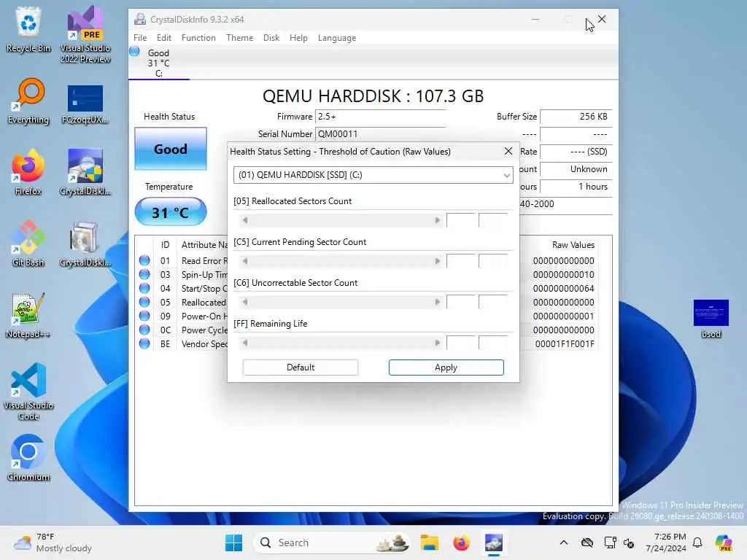Click left arrow of Reallocated Sectors slider
747x560 pixels.
point(245,220)
